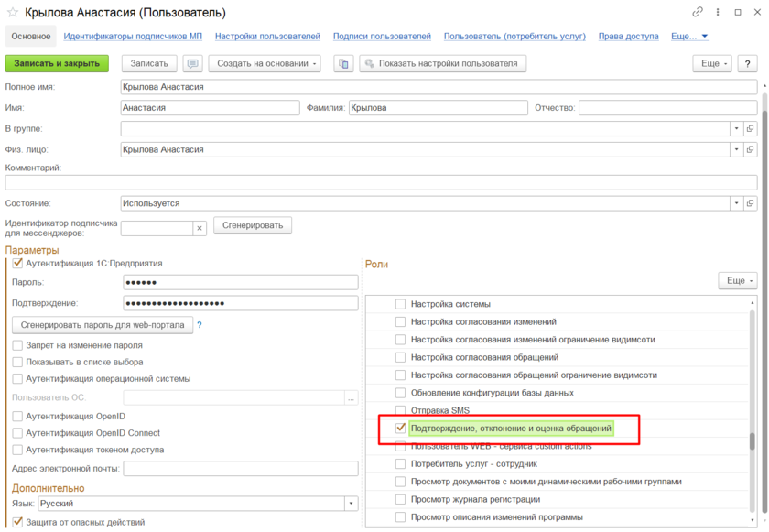Open the Физ. лицо linked record icon

pyautogui.click(x=750, y=149)
